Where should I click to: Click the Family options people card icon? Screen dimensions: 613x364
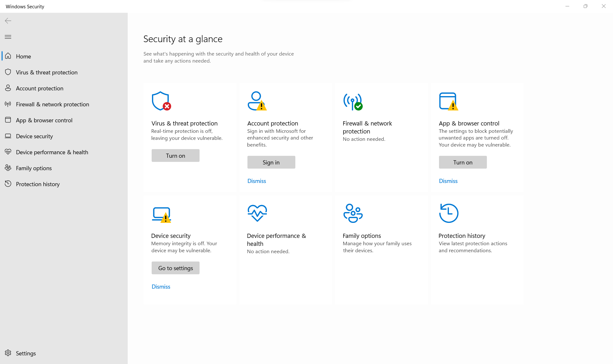(353, 213)
